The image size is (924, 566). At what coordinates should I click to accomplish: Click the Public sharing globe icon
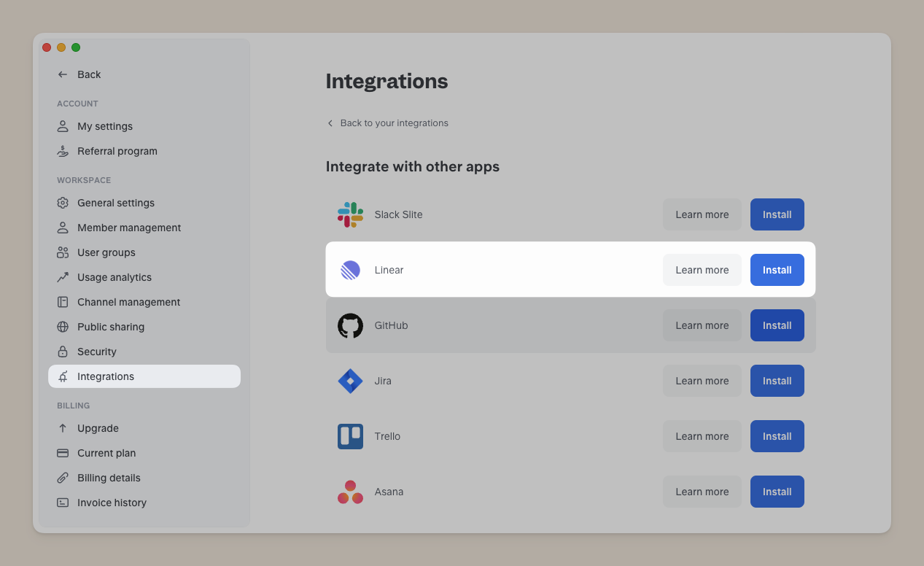[x=63, y=327]
